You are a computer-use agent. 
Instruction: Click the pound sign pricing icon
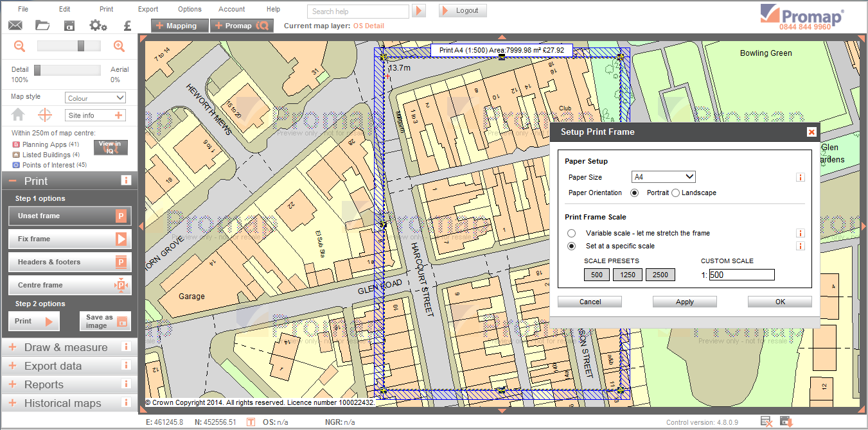click(127, 26)
